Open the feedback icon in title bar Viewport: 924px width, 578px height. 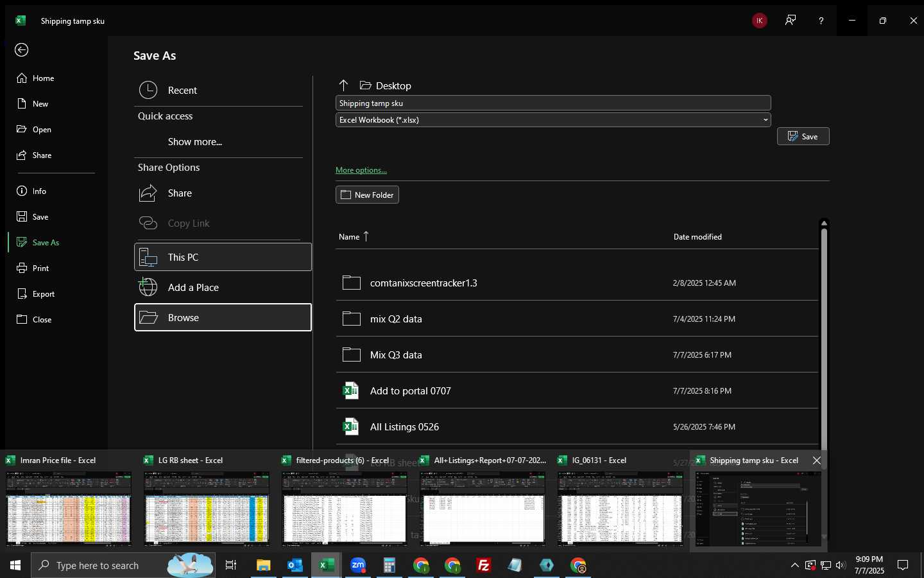791,21
